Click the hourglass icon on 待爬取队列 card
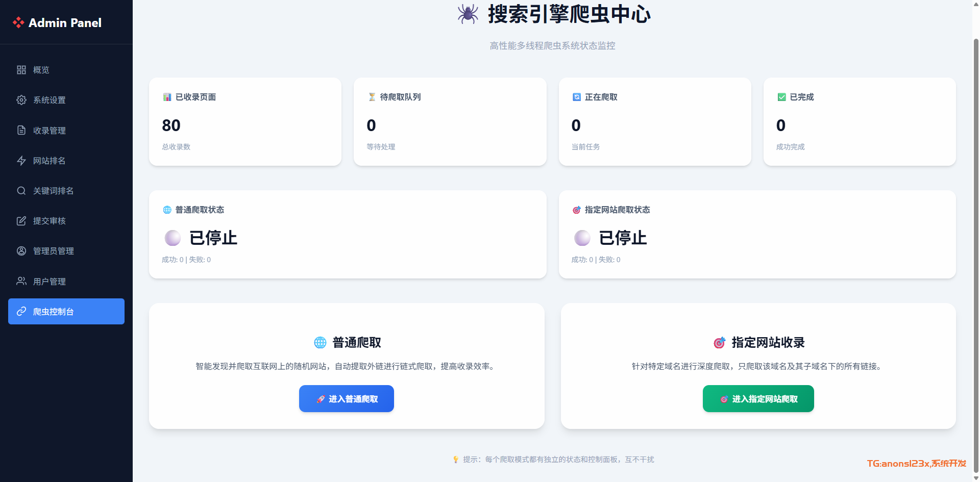This screenshot has width=980, height=482. coord(372,97)
